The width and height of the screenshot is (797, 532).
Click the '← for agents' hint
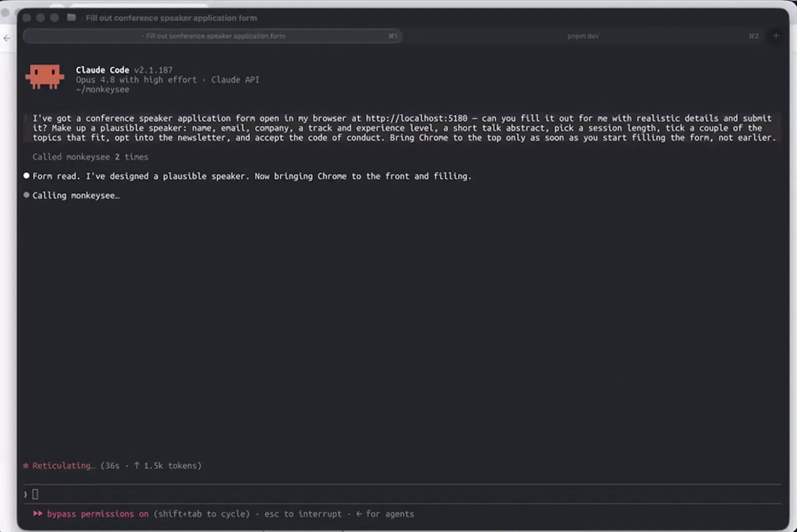[x=385, y=514]
